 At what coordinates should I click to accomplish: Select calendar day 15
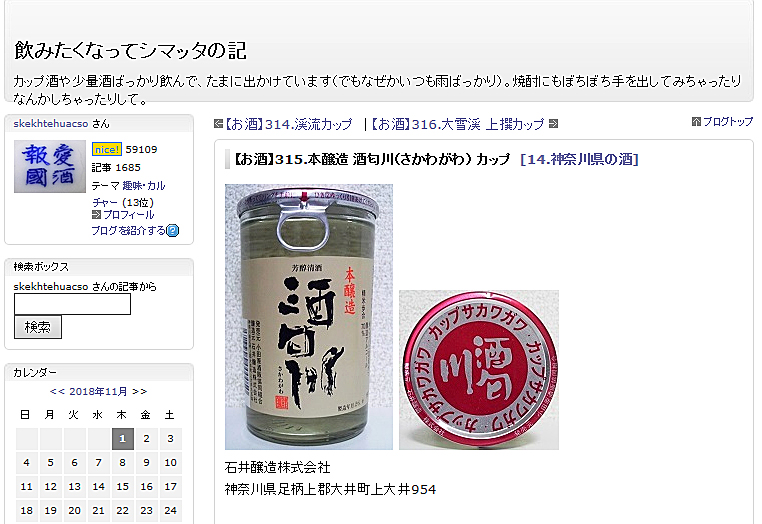click(122, 487)
